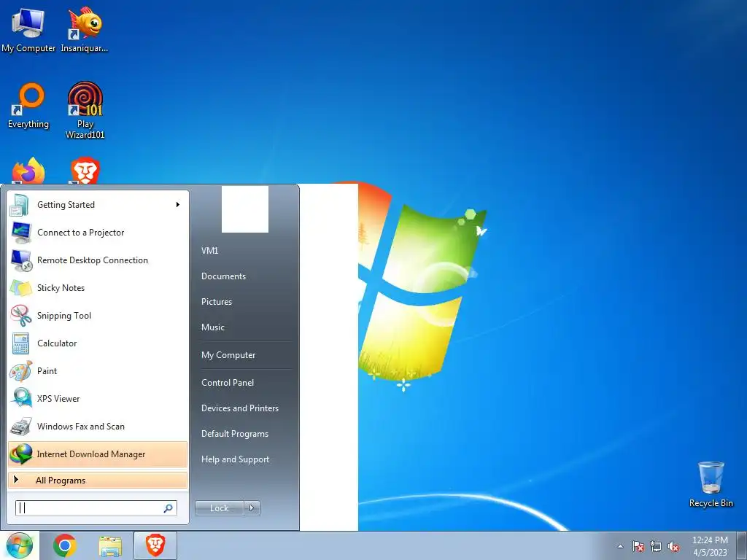The image size is (747, 560).
Task: Expand All Programs list
Action: pyautogui.click(x=98, y=481)
